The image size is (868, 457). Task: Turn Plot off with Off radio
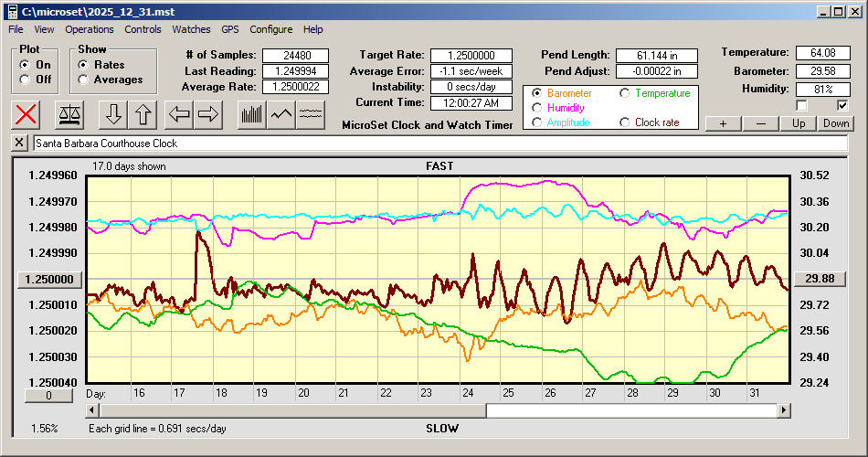[x=25, y=80]
